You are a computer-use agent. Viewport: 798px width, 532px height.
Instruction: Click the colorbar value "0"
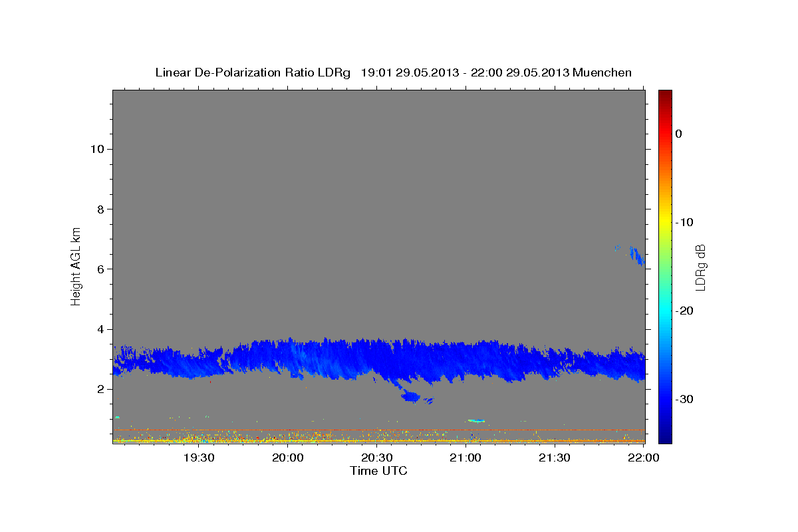pyautogui.click(x=678, y=134)
